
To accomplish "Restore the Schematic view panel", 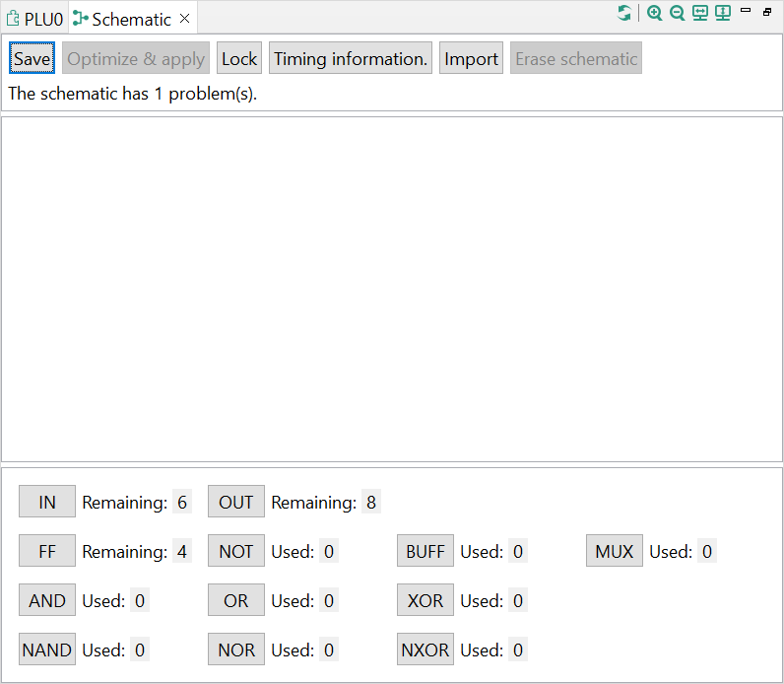I will 767,12.
